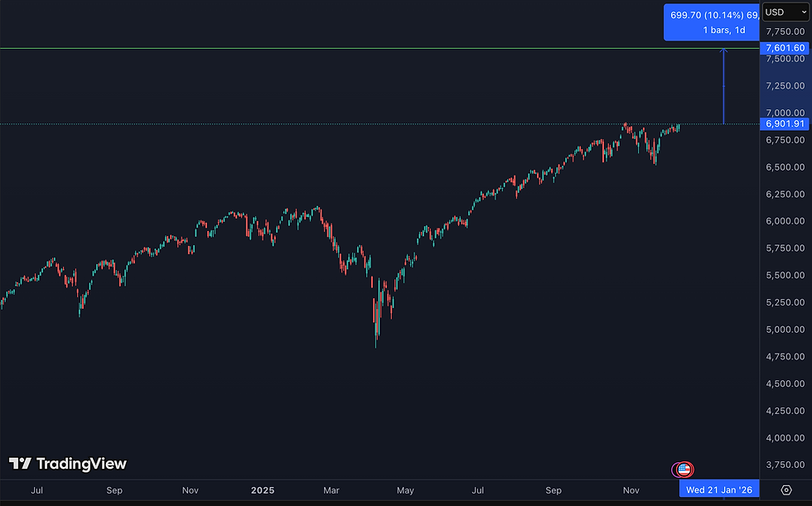Select the 7,601.60 horizontal line price label

click(x=785, y=48)
